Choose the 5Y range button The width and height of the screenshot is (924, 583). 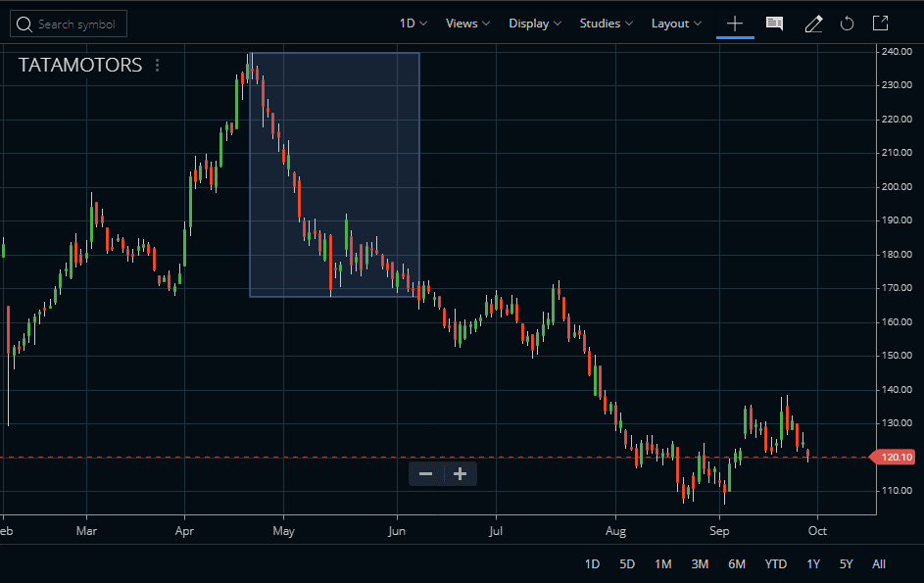coord(847,563)
